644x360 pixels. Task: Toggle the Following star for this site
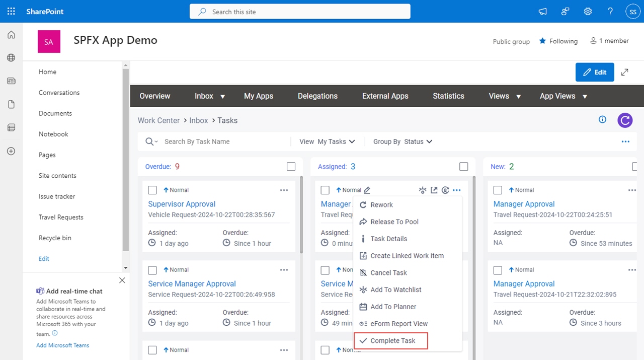(x=542, y=41)
